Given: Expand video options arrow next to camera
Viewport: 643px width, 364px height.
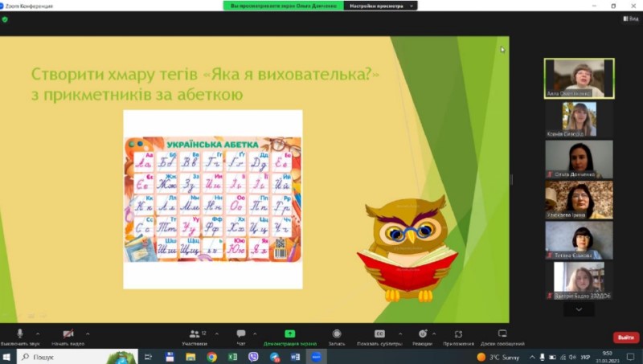Looking at the screenshot, I should click(88, 333).
